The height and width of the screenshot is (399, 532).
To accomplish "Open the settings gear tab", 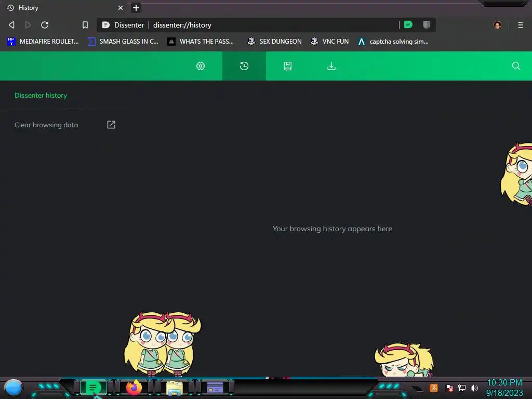I will coord(201,66).
